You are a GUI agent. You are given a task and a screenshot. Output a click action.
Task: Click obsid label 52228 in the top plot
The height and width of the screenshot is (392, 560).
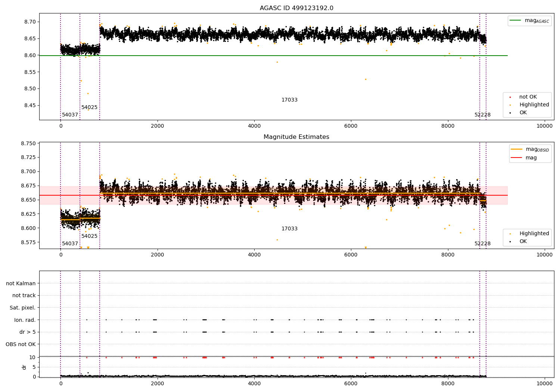coord(482,115)
